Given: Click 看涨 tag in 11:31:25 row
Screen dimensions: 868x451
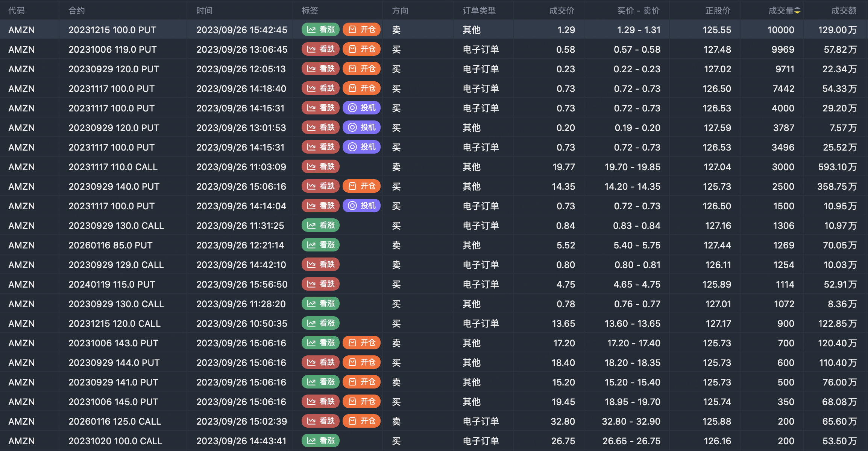Looking at the screenshot, I should coord(320,225).
